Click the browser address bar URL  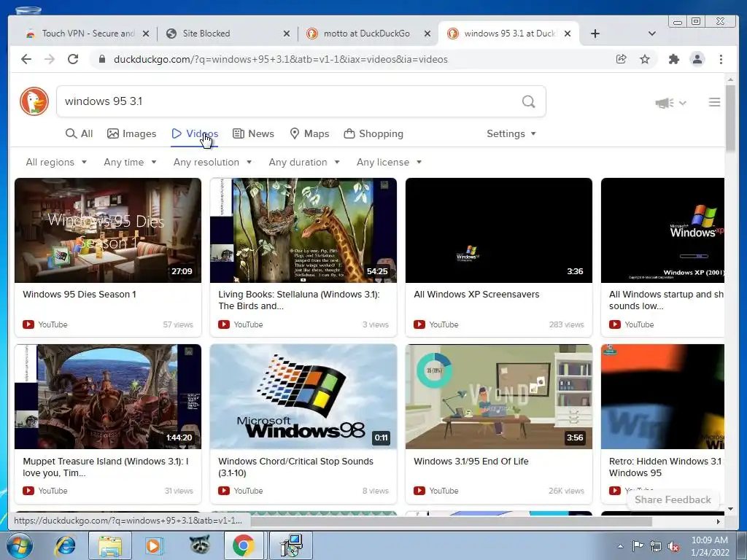[x=281, y=60]
